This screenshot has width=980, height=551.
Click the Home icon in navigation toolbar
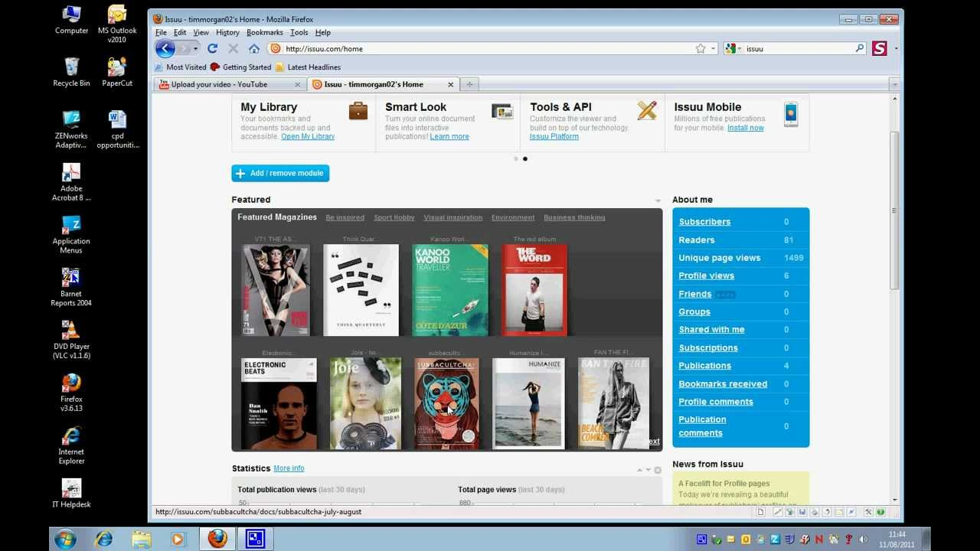click(254, 48)
